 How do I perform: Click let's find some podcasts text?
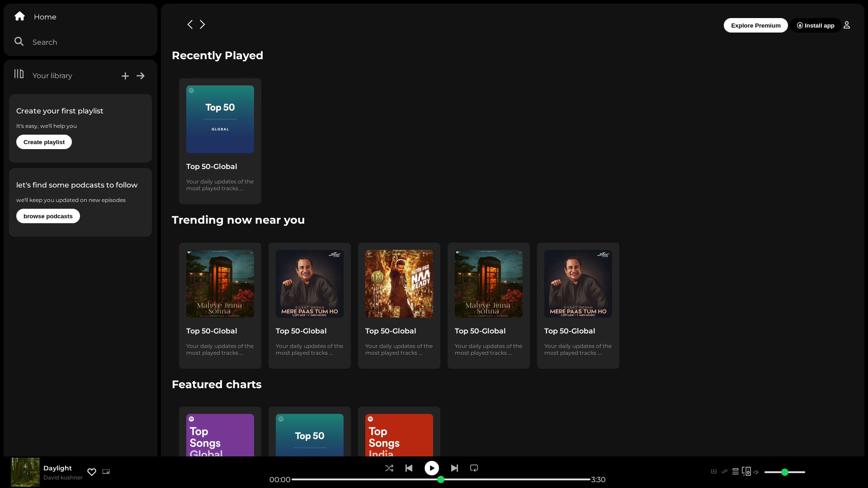tap(77, 185)
